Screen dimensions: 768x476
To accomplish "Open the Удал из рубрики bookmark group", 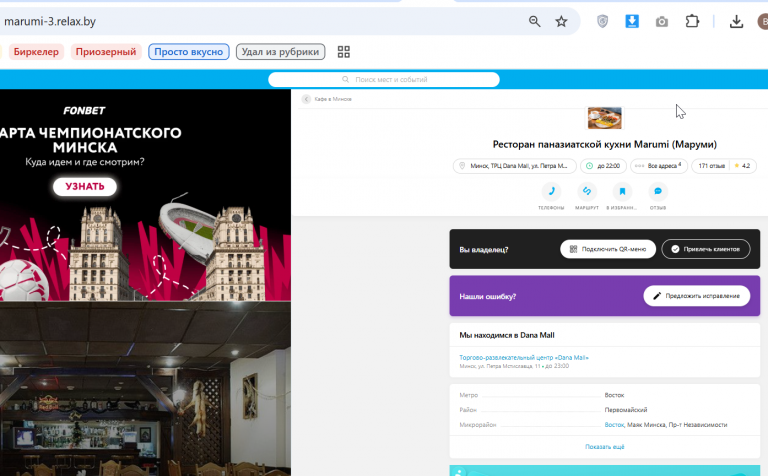I will pyautogui.click(x=280, y=51).
